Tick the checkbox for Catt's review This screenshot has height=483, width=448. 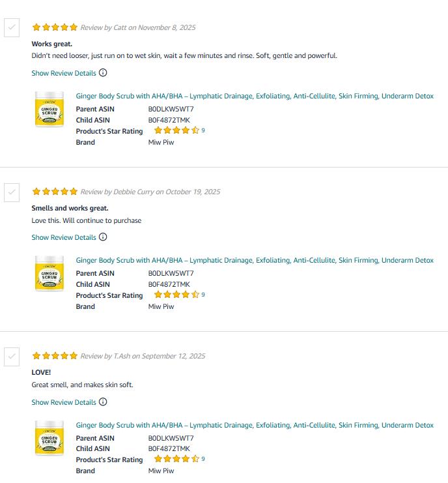tap(12, 28)
